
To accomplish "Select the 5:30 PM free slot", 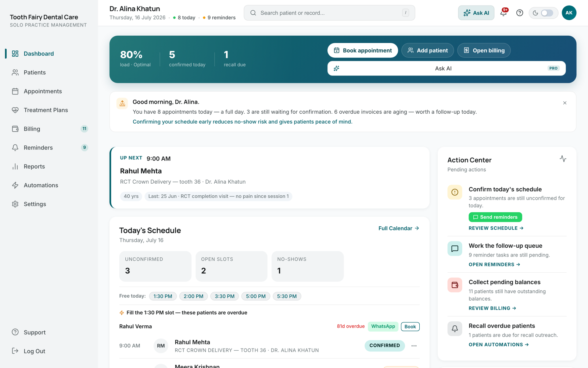I will click(x=287, y=296).
